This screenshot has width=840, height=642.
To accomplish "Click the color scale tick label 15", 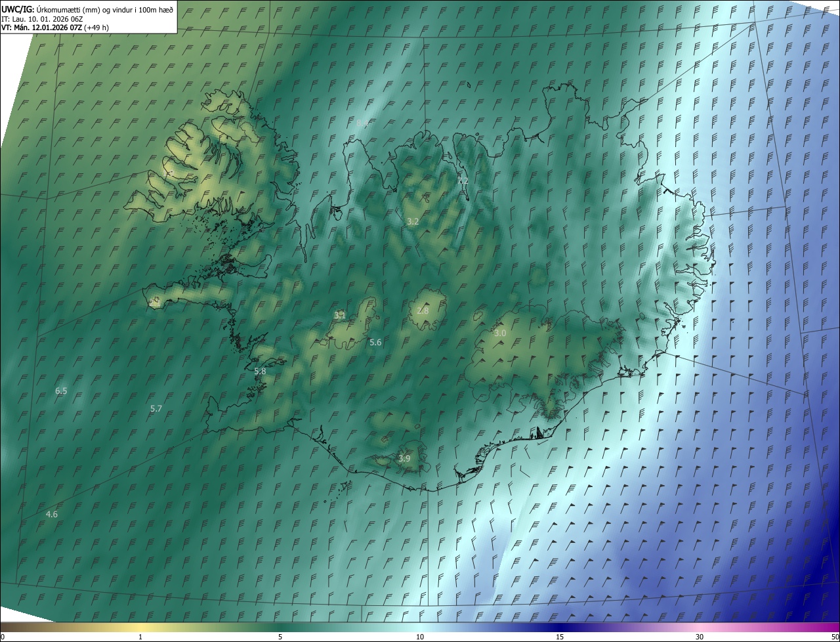I will 560,637.
